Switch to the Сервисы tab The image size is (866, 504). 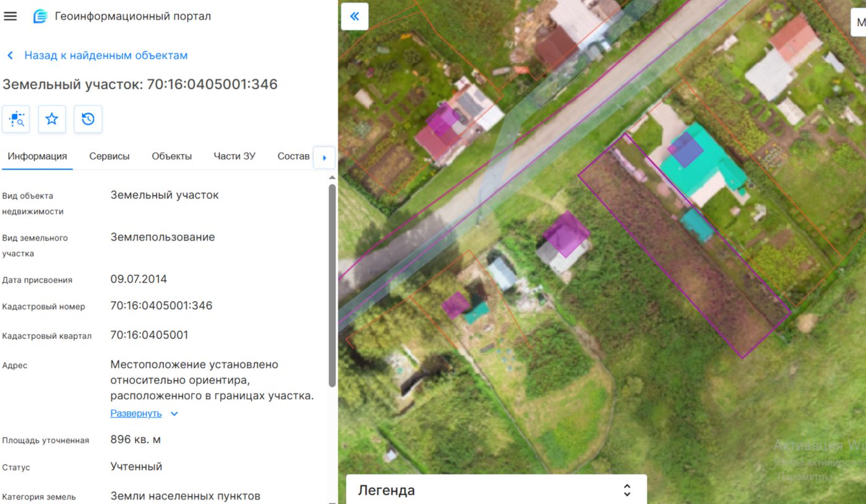click(109, 156)
